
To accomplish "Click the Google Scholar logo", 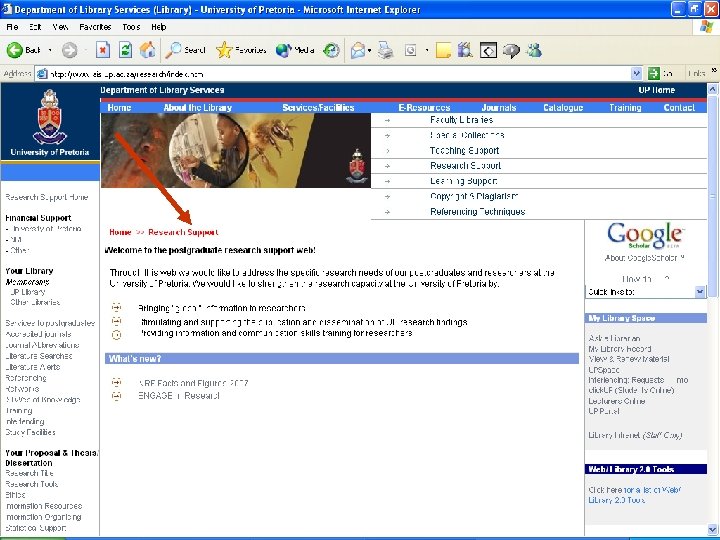I will click(645, 236).
